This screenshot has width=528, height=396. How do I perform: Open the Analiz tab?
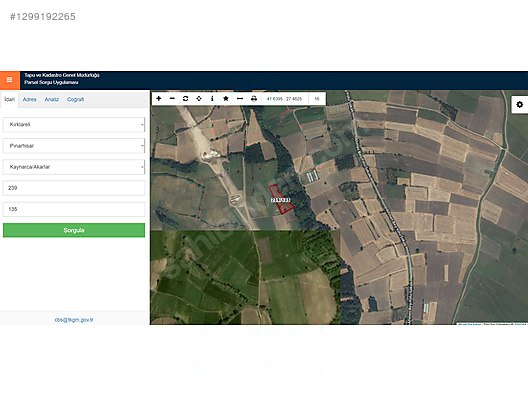(x=52, y=99)
